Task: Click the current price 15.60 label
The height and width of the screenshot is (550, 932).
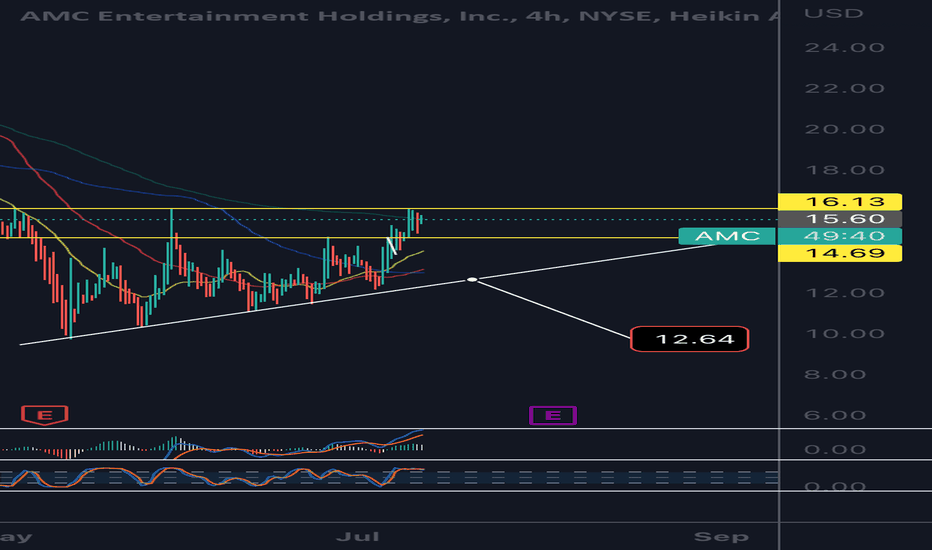Action: [x=840, y=219]
